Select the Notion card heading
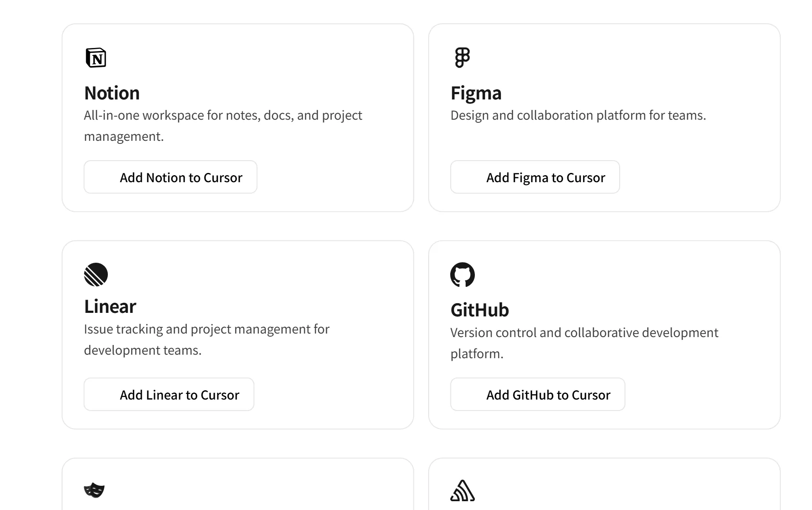The image size is (812, 510). [x=112, y=93]
